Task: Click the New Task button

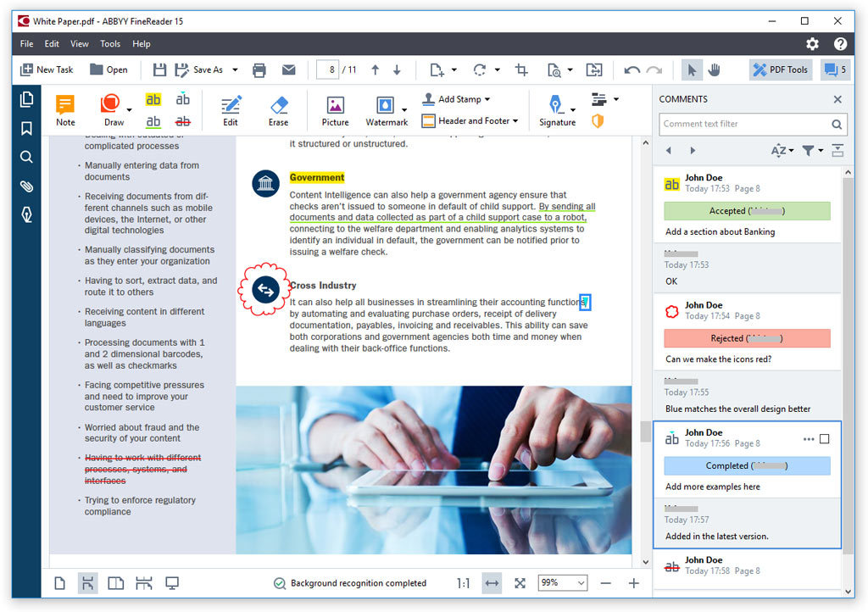Action: (x=47, y=70)
